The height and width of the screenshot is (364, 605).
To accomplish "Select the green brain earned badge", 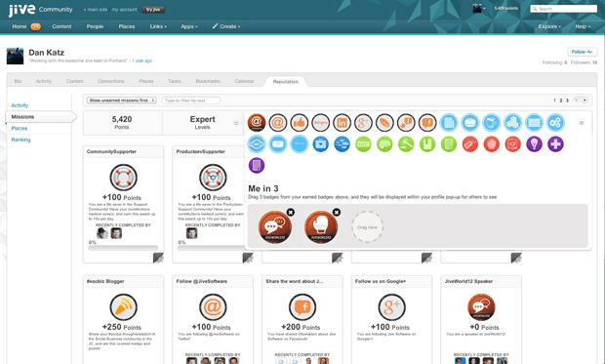I will click(384, 144).
